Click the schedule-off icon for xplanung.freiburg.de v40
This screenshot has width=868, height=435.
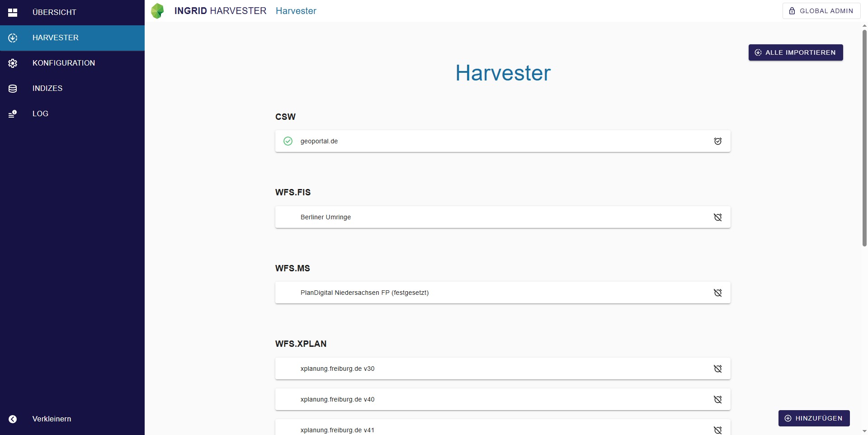click(x=717, y=399)
